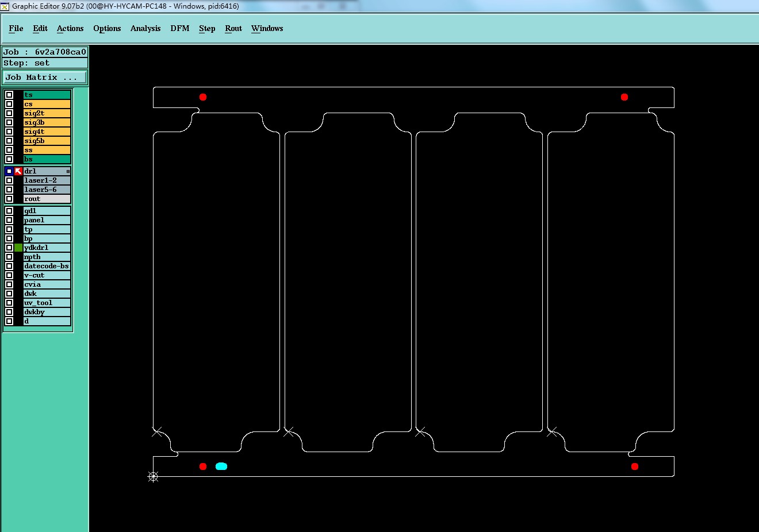Select the gdl layer name
Screen dimensions: 759x532
[47, 211]
